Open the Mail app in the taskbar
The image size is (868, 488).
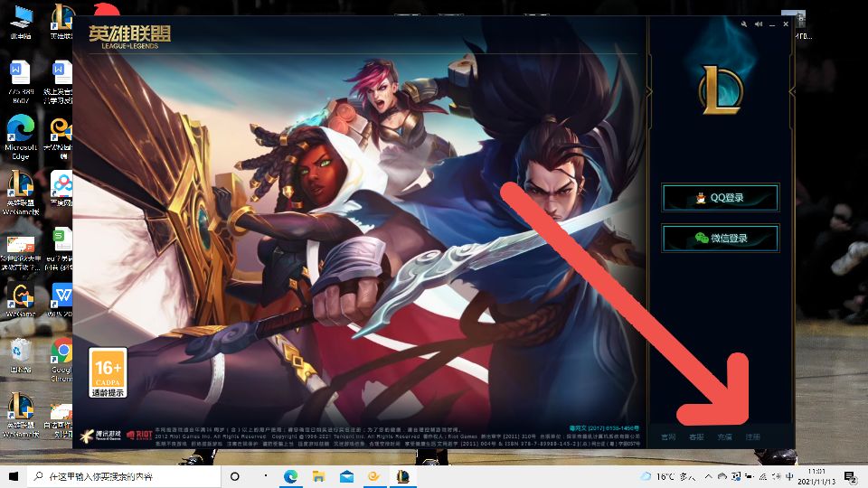tap(346, 476)
